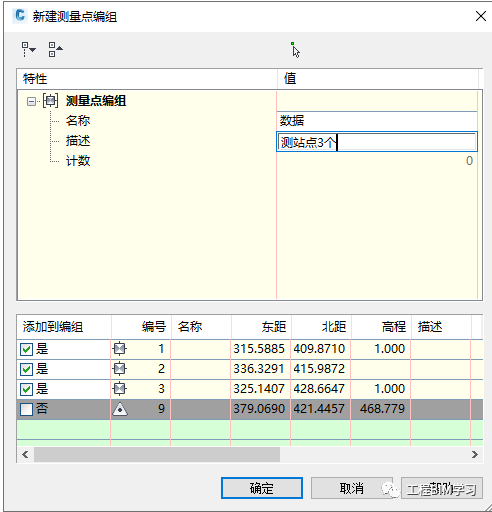Viewport: 492px width, 512px height.
Task: Click the pick point in drawing icon
Action: point(295,50)
